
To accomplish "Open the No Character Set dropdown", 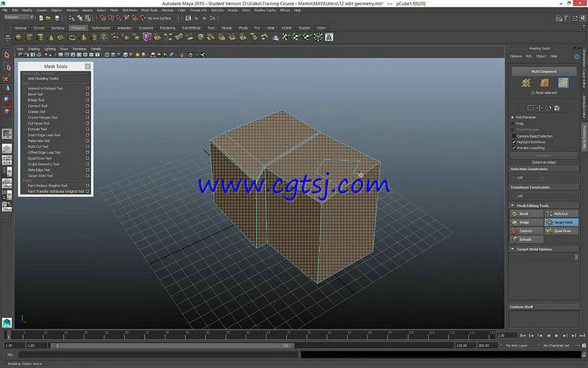I will click(555, 345).
